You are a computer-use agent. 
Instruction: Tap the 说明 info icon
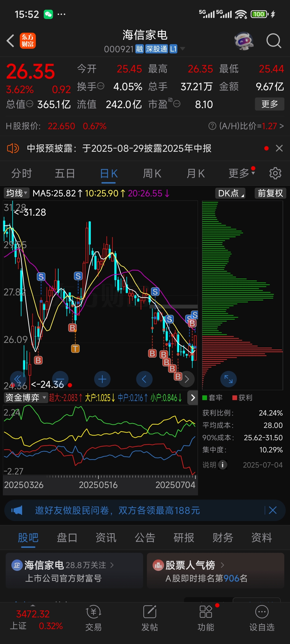[222, 465]
